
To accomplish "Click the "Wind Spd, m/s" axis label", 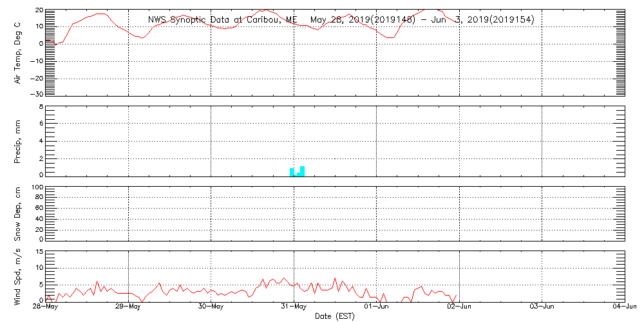I will (18, 276).
